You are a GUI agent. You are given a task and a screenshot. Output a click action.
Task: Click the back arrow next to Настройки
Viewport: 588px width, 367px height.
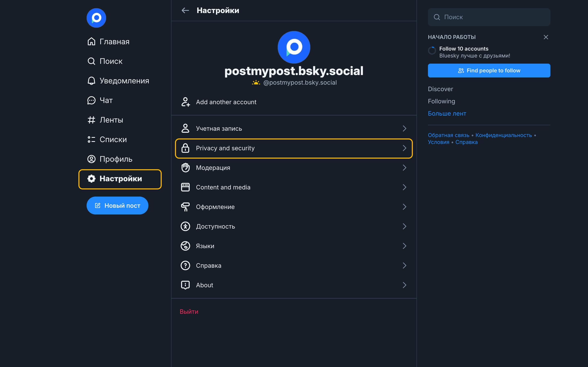[185, 10]
